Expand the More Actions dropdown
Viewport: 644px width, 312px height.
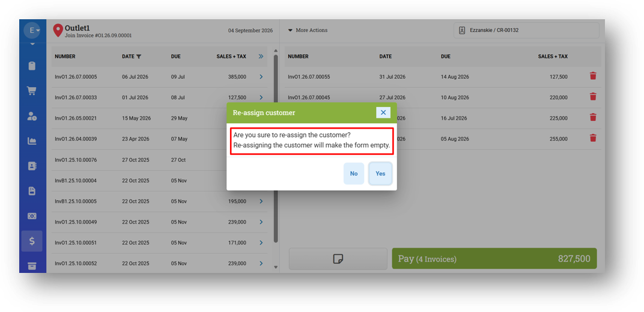pos(308,31)
